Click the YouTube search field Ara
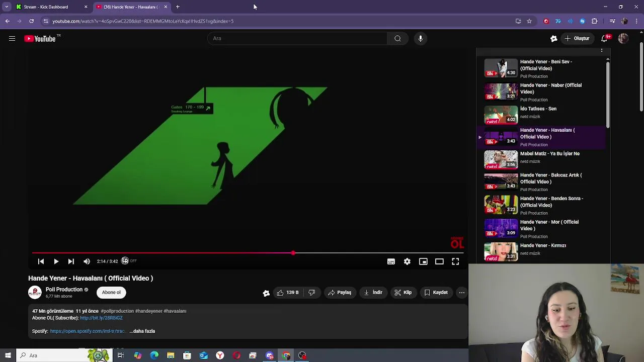Image resolution: width=644 pixels, height=362 pixels. 297,38
